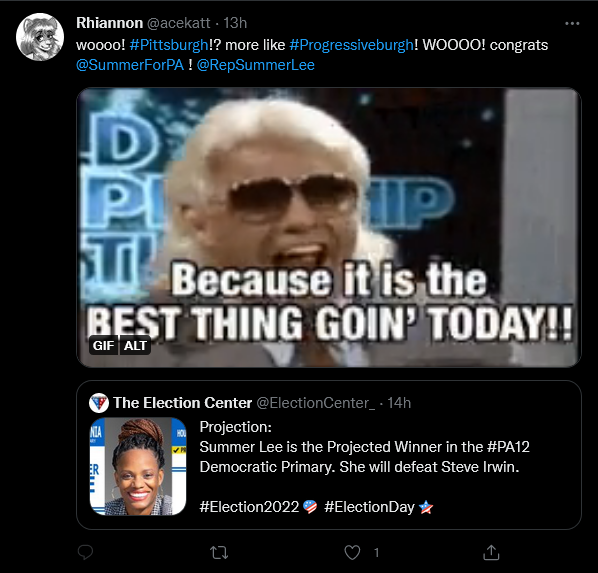Open the 13h timestamp of the tweet
Viewport: 598px width, 573px height.
235,23
